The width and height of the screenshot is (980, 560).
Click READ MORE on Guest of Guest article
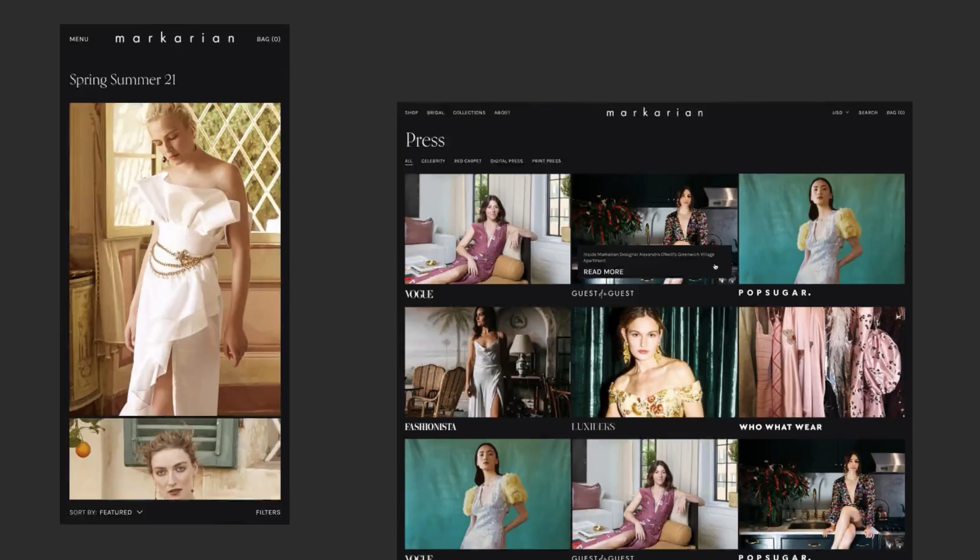point(603,272)
